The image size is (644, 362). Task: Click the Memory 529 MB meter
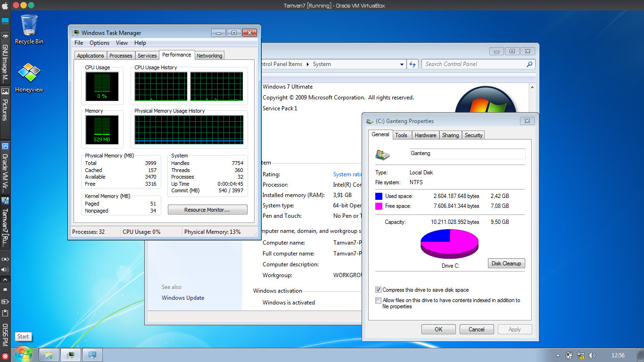tap(102, 130)
